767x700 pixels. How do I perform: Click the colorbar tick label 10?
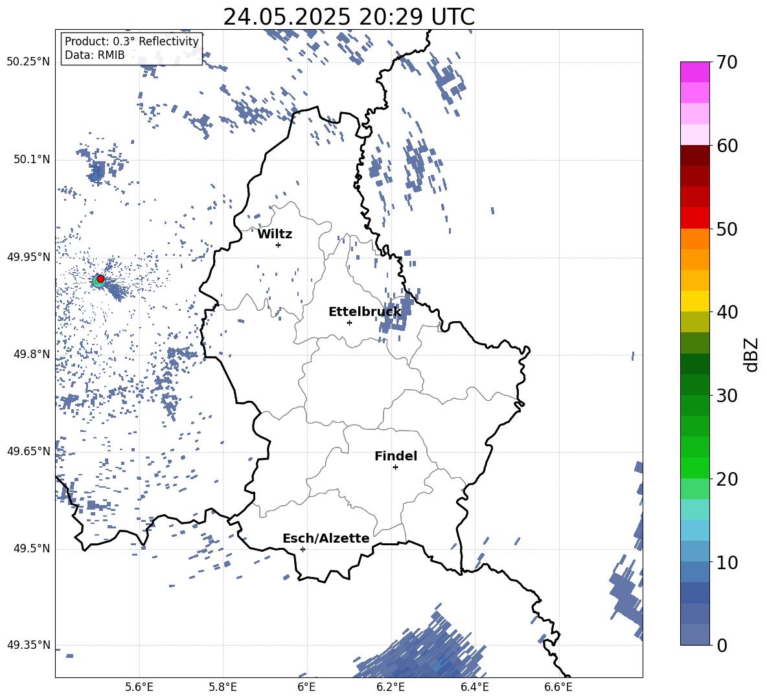pos(727,562)
